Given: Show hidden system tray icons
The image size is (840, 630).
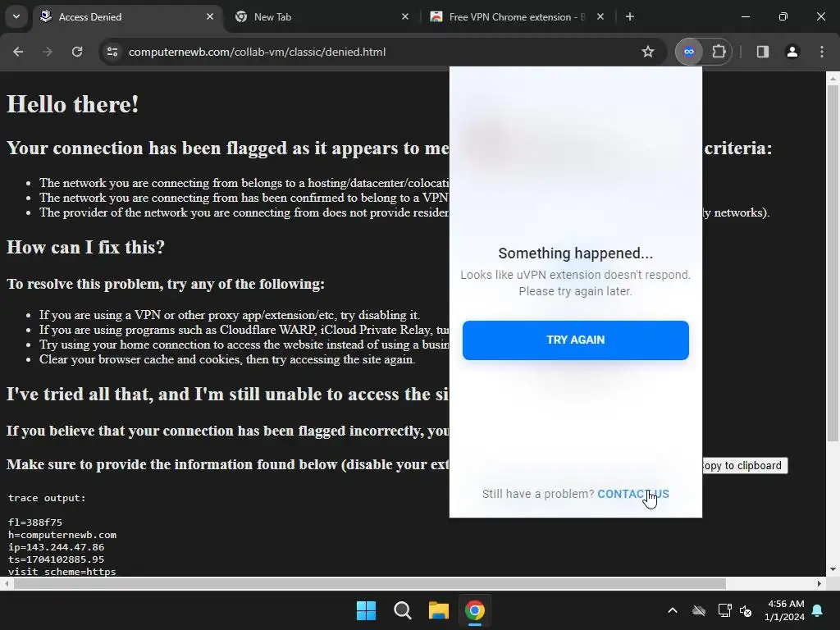Looking at the screenshot, I should tap(673, 610).
